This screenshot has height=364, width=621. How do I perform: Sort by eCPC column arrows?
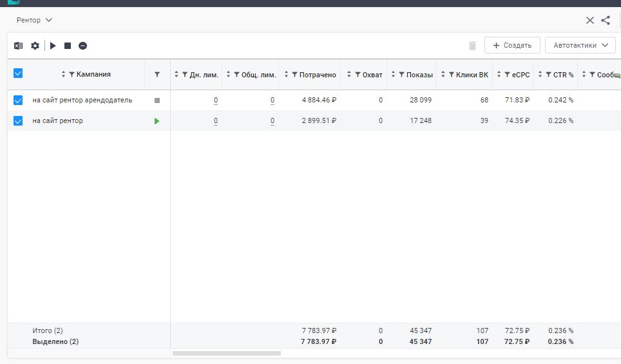tap(499, 74)
